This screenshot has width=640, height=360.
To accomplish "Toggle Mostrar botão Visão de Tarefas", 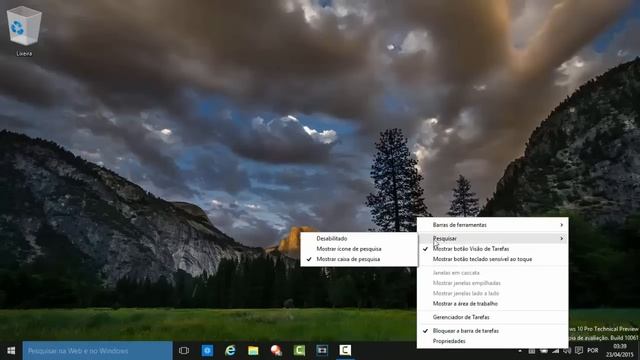I will click(x=493, y=249).
